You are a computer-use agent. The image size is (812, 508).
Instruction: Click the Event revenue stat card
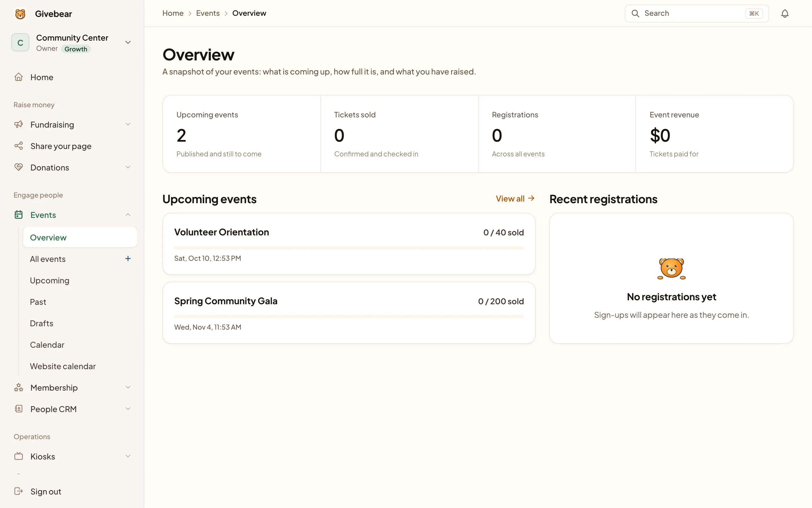point(715,134)
